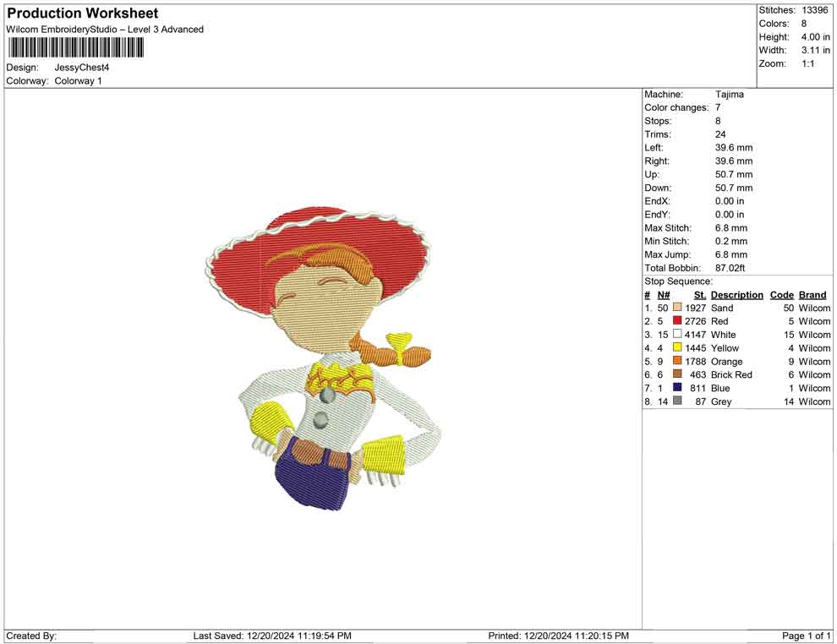Screen dimensions: 837x644
Task: Click the 'St.' column header
Action: pyautogui.click(x=700, y=295)
